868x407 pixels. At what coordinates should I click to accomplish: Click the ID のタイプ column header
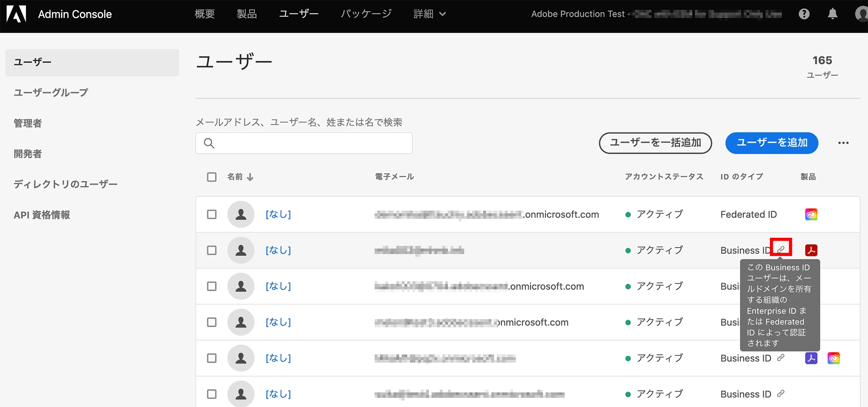coord(742,177)
